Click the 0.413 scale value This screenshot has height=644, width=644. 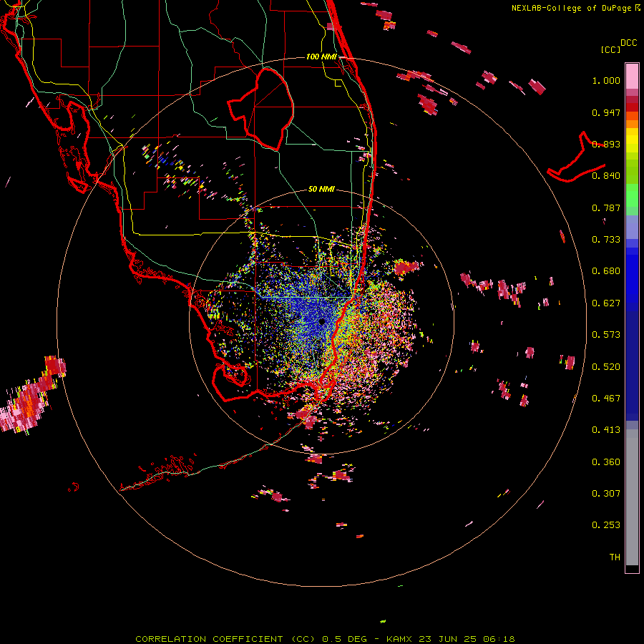606,430
